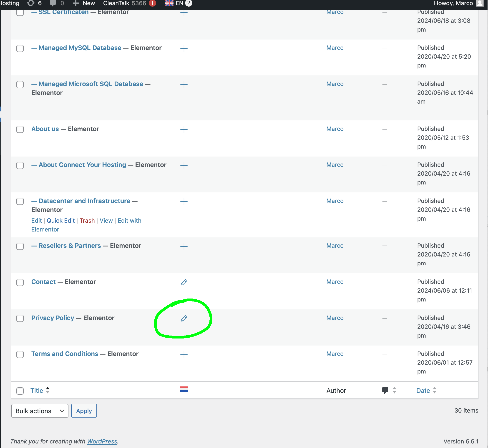Move Datacenter and Infrastructure page to Trash
The width and height of the screenshot is (488, 448).
coord(87,221)
